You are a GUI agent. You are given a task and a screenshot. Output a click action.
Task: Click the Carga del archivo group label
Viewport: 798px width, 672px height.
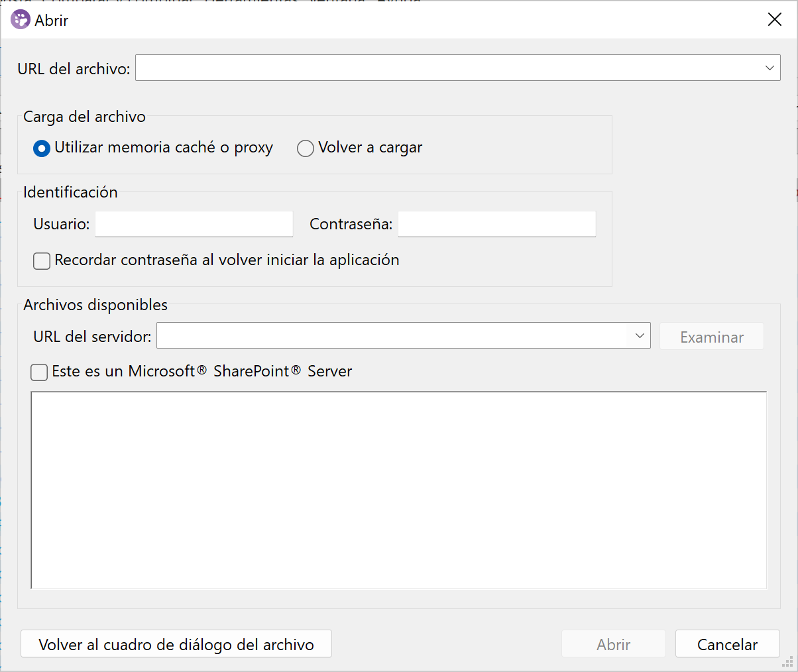point(84,117)
